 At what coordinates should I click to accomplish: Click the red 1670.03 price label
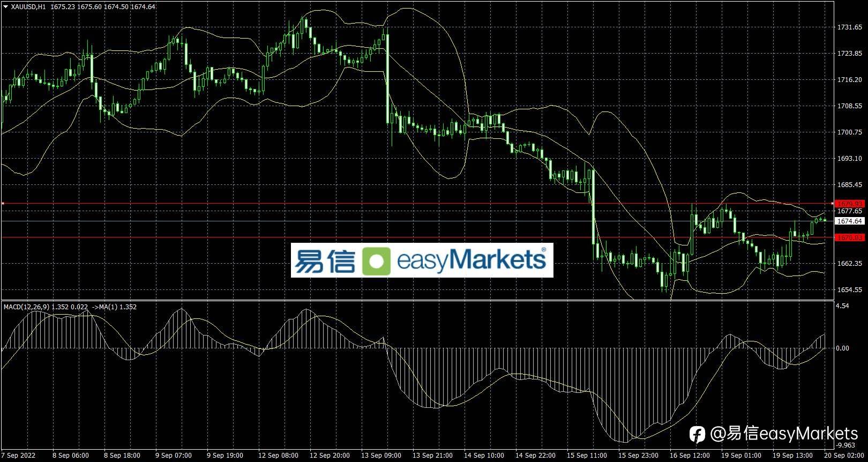click(850, 237)
